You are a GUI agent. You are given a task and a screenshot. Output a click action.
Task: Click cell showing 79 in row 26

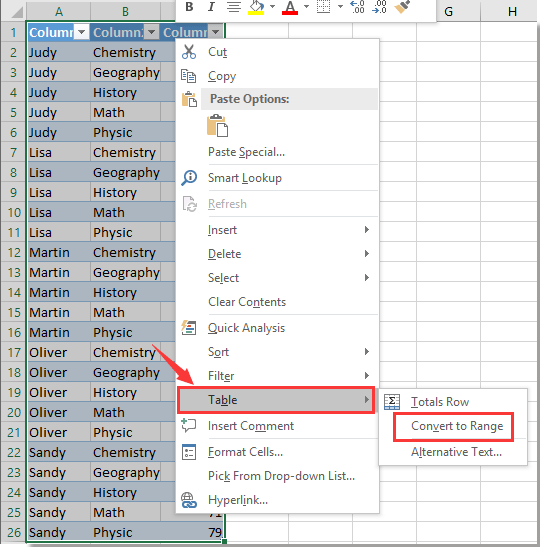[192, 532]
